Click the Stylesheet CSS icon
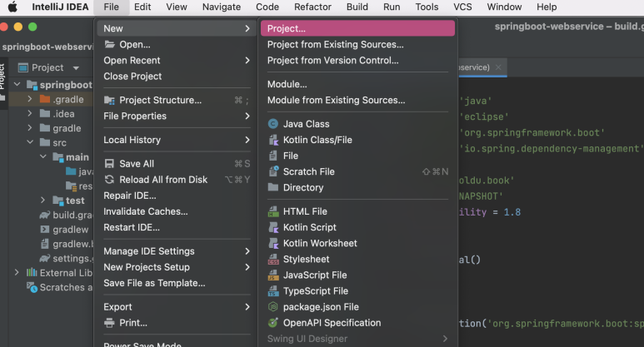 pos(273,260)
